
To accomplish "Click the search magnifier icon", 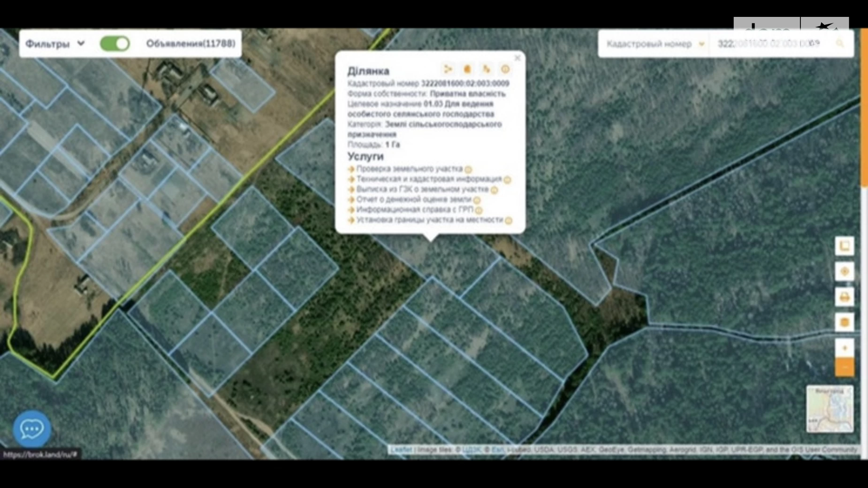I will pyautogui.click(x=840, y=44).
